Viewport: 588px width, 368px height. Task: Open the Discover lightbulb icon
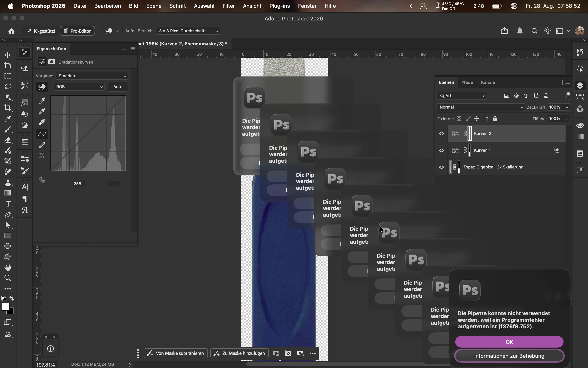548,31
